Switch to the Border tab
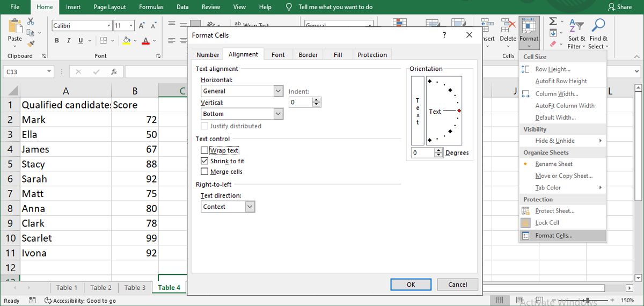Viewport: 644px width, 306px height. 308,55
